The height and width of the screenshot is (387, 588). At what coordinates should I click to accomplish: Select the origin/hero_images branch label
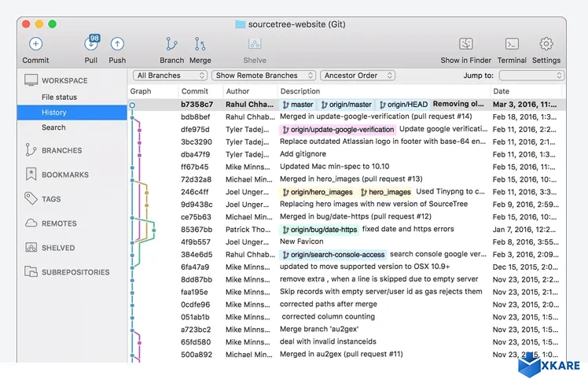[318, 192]
